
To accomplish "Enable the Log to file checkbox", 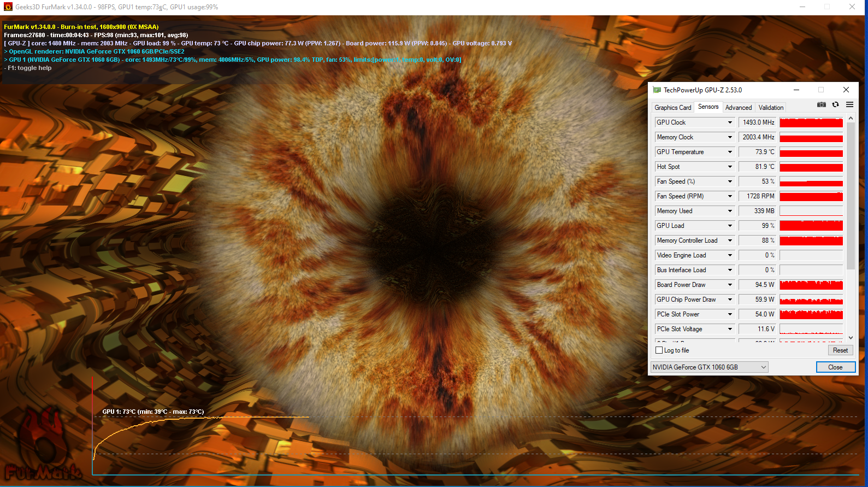I will coord(659,350).
